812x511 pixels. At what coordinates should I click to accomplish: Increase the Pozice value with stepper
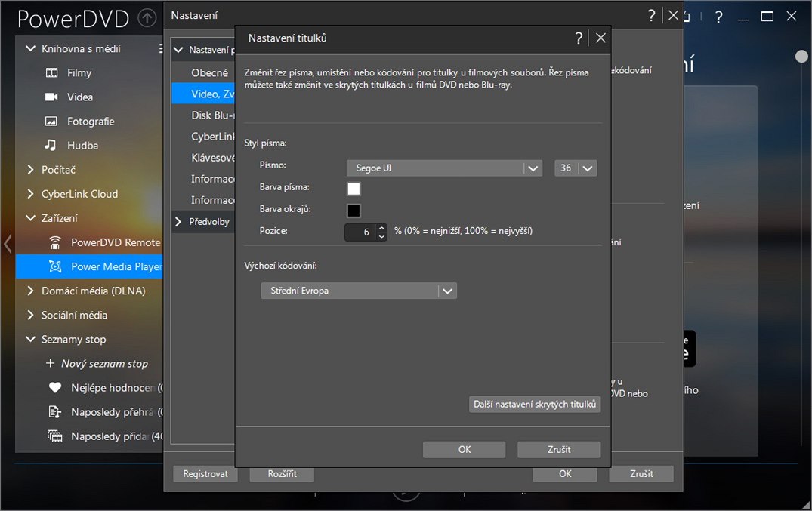coord(381,228)
